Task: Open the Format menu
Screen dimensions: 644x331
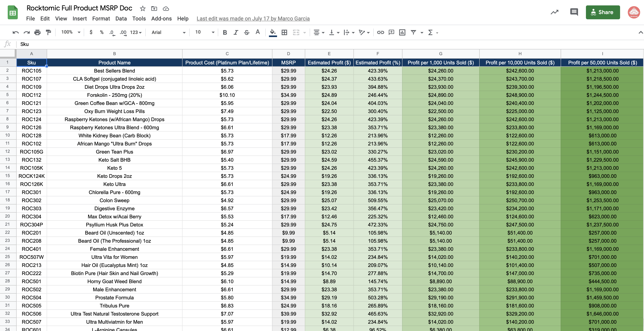Action: pyautogui.click(x=101, y=19)
